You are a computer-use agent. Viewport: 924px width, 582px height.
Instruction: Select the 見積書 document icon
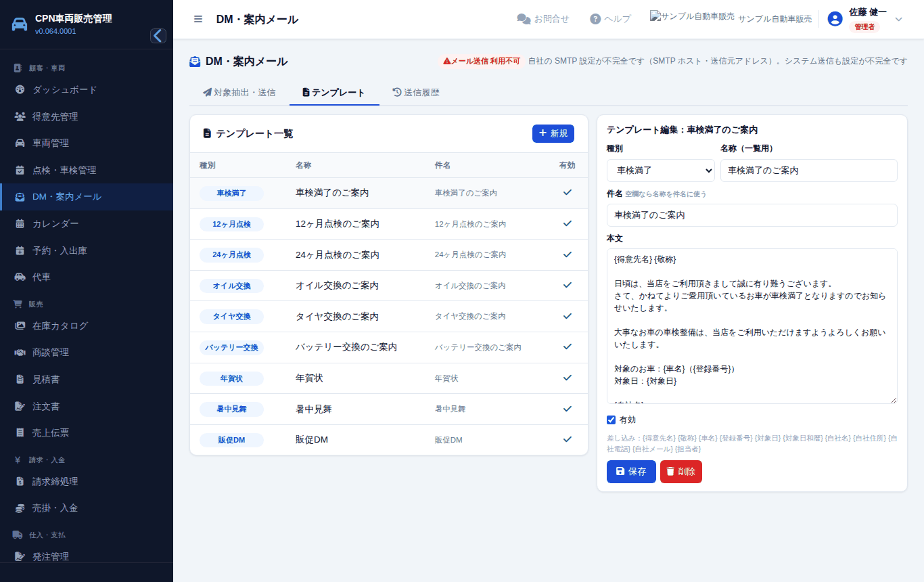[20, 380]
